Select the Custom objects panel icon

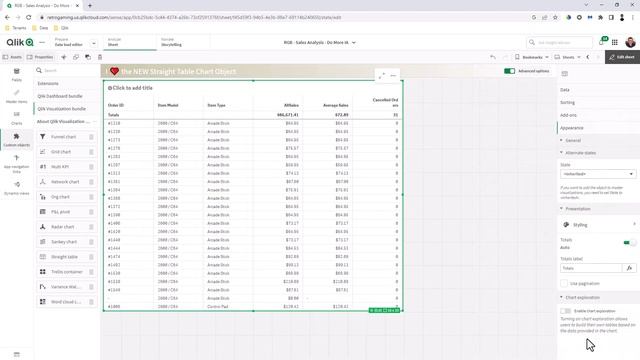pos(16,140)
